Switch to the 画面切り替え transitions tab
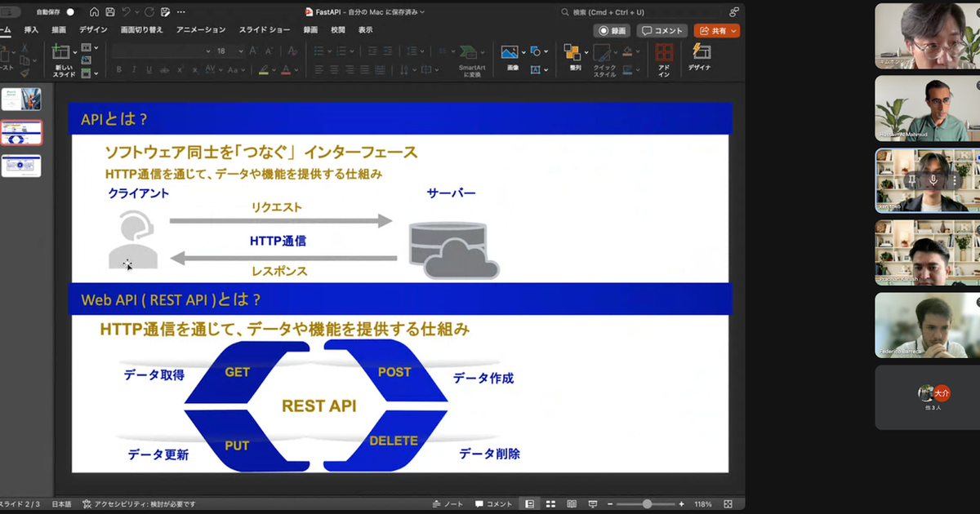 (x=141, y=30)
